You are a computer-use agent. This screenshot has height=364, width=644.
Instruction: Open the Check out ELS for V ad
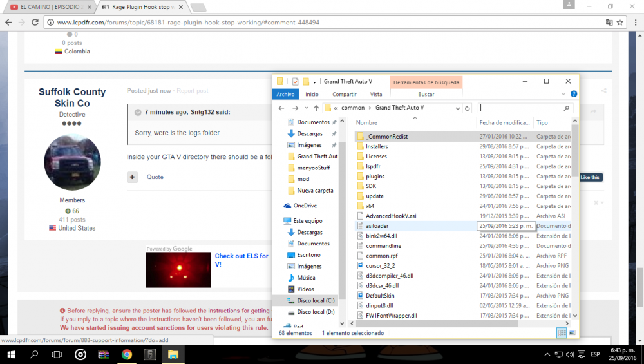tap(241, 260)
